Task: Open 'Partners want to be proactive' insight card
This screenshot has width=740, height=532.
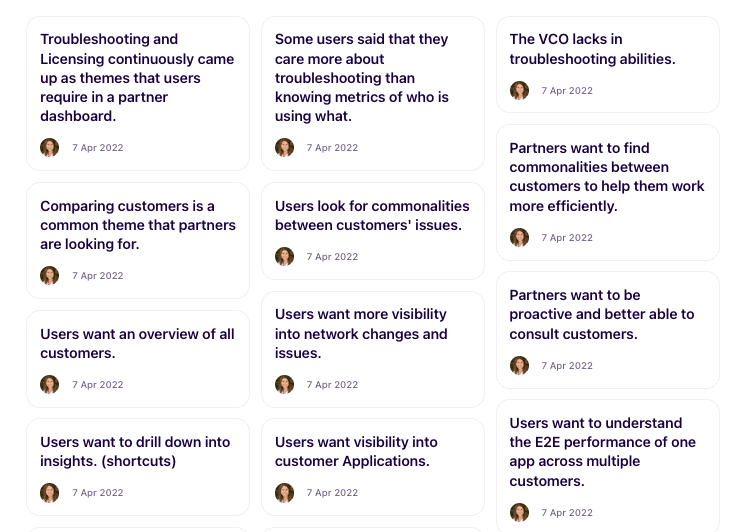Action: pyautogui.click(x=608, y=330)
